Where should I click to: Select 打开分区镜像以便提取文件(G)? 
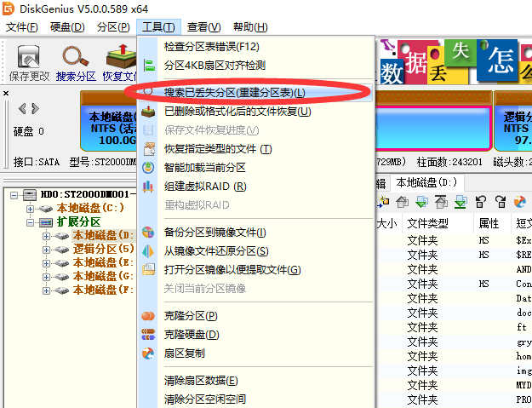pos(232,270)
